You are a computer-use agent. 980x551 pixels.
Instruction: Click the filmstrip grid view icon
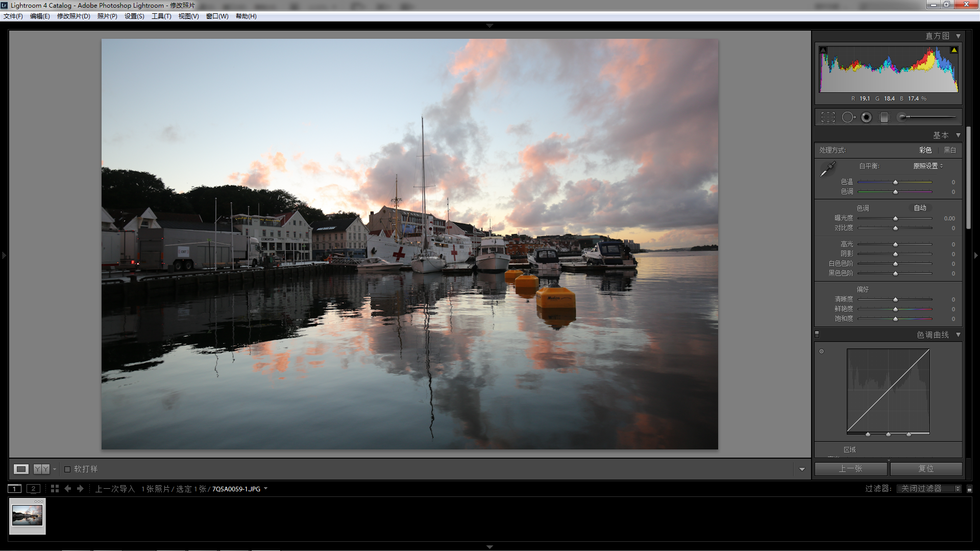pyautogui.click(x=55, y=489)
